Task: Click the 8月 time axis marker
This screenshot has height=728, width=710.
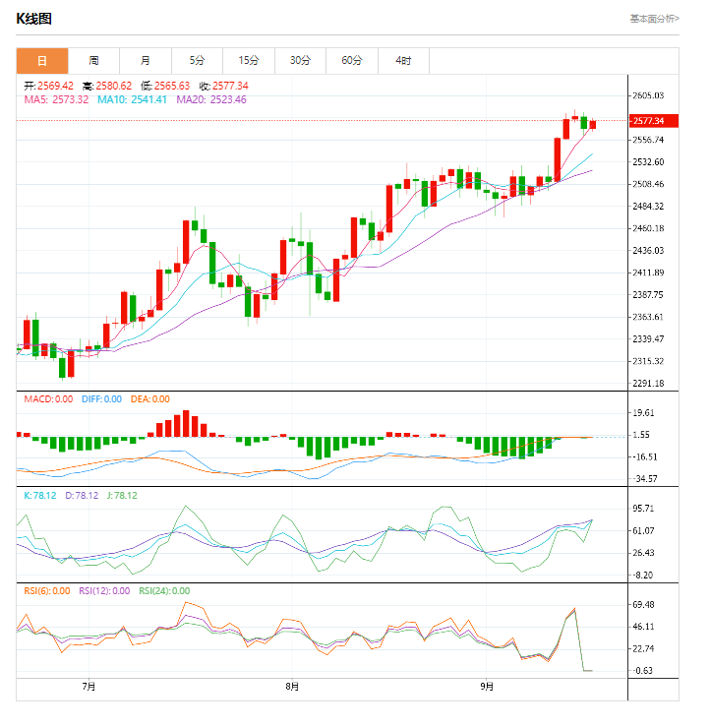Action: [291, 686]
